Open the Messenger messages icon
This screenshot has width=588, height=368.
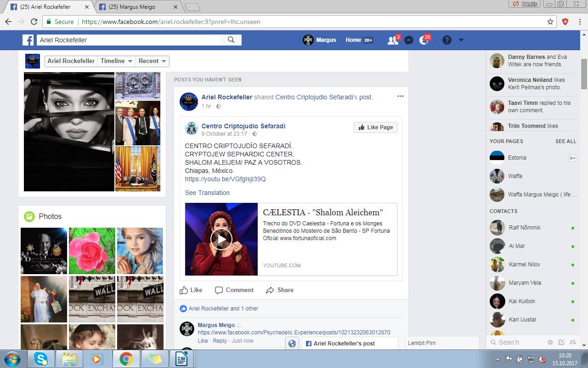coord(408,40)
